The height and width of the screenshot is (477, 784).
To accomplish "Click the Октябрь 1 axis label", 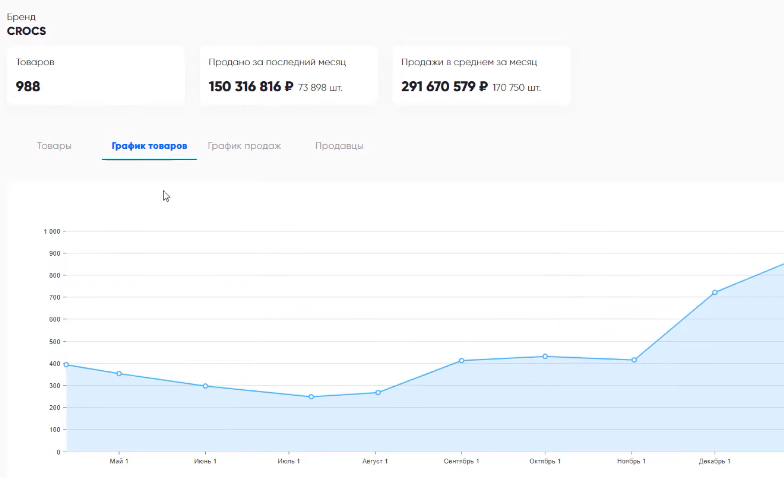I will 545,461.
